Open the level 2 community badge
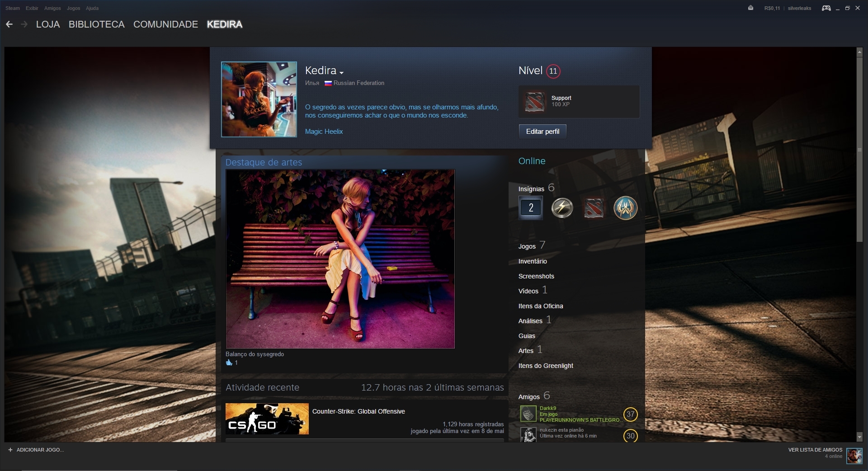The height and width of the screenshot is (471, 868). 531,208
